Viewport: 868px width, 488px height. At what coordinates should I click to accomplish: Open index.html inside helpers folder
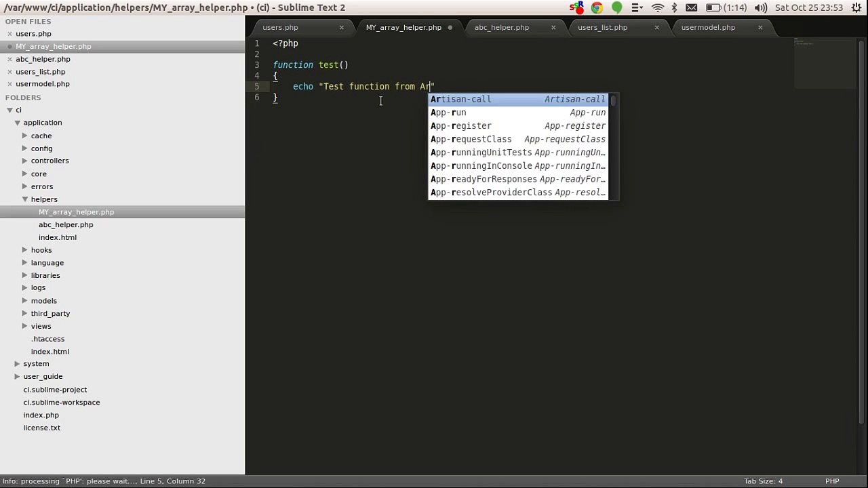coord(58,237)
